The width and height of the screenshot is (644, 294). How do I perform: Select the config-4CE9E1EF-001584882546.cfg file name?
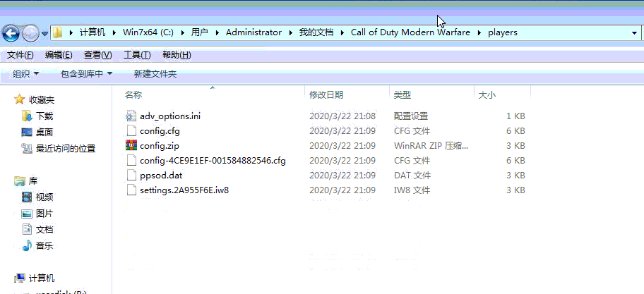(213, 161)
